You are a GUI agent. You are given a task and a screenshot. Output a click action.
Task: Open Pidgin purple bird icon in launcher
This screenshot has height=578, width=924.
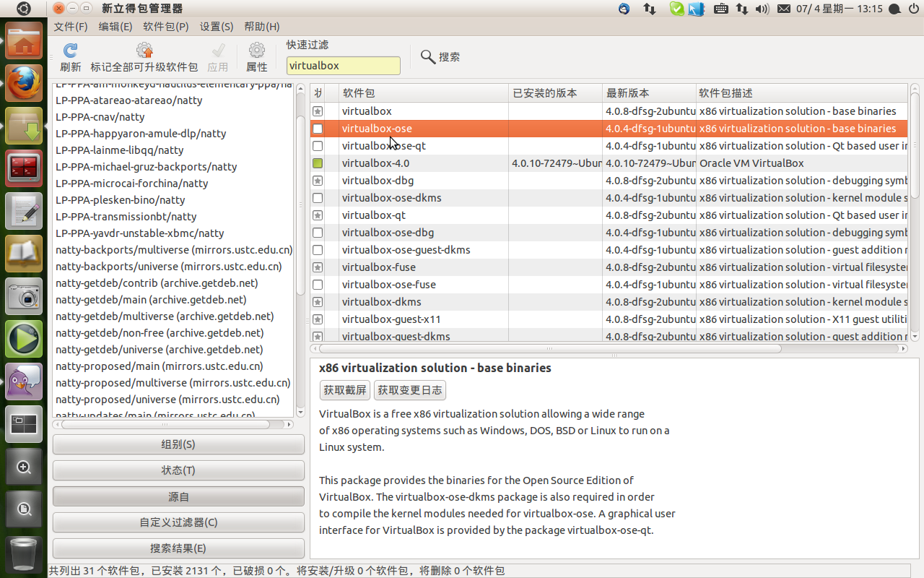pos(24,381)
